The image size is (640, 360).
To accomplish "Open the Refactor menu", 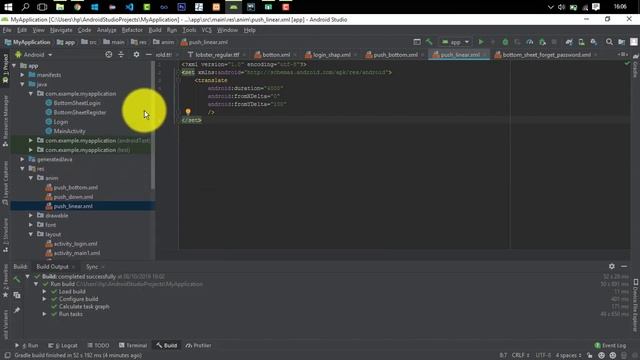I will (132, 30).
